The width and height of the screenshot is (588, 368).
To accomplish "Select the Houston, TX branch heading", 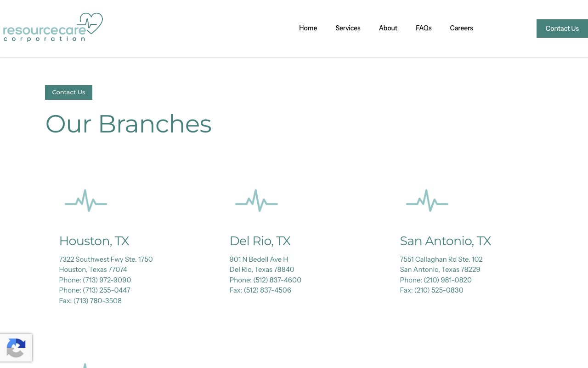I will [x=94, y=241].
